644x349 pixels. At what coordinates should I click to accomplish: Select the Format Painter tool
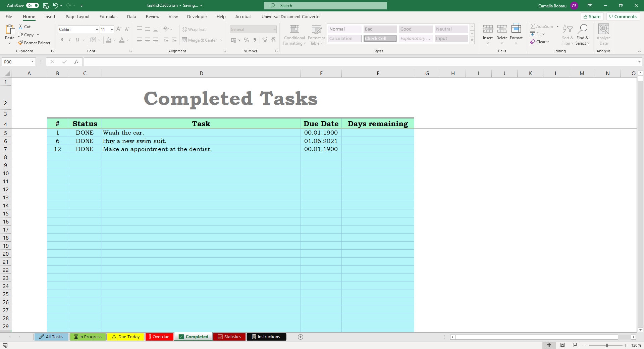(35, 43)
